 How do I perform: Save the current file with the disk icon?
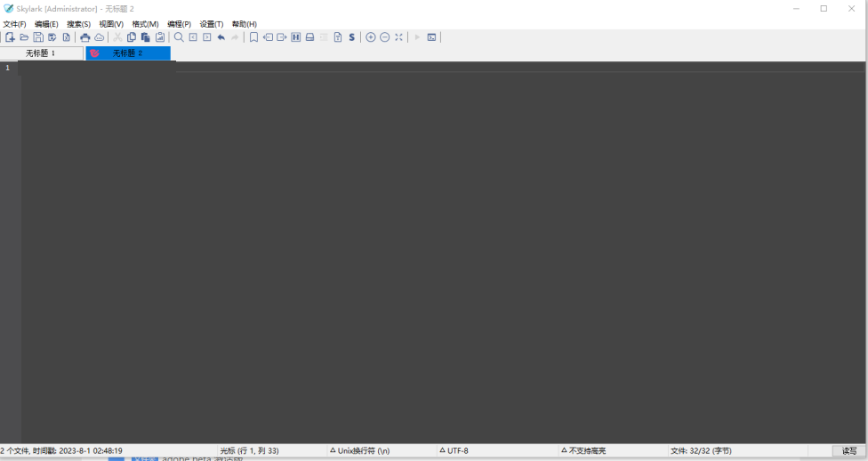[38, 37]
